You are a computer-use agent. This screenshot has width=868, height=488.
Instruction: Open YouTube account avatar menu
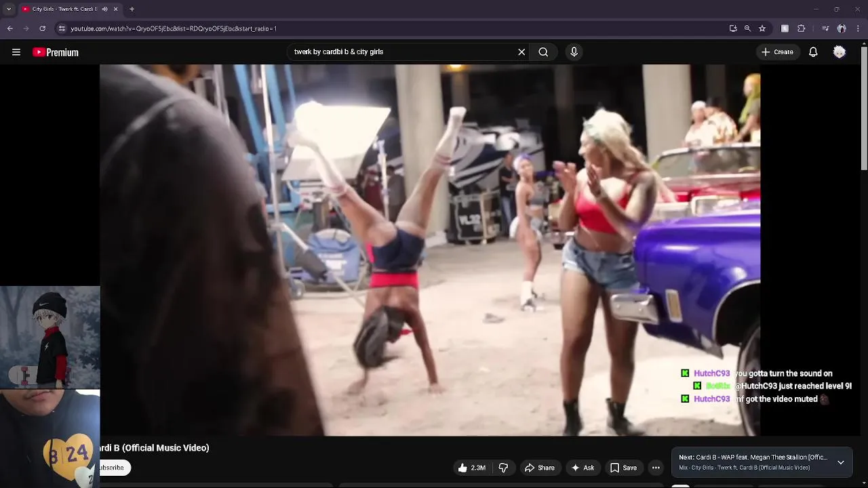840,52
